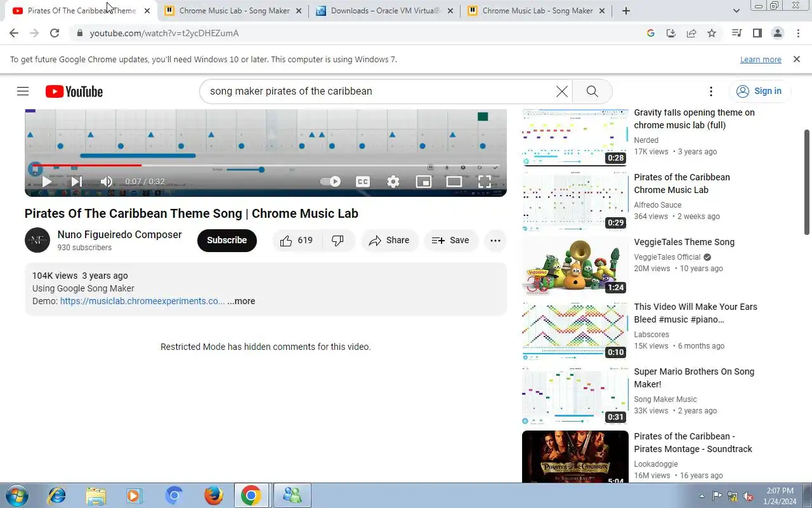Viewport: 812px width, 508px height.
Task: Open a new browser tab
Action: [626, 11]
